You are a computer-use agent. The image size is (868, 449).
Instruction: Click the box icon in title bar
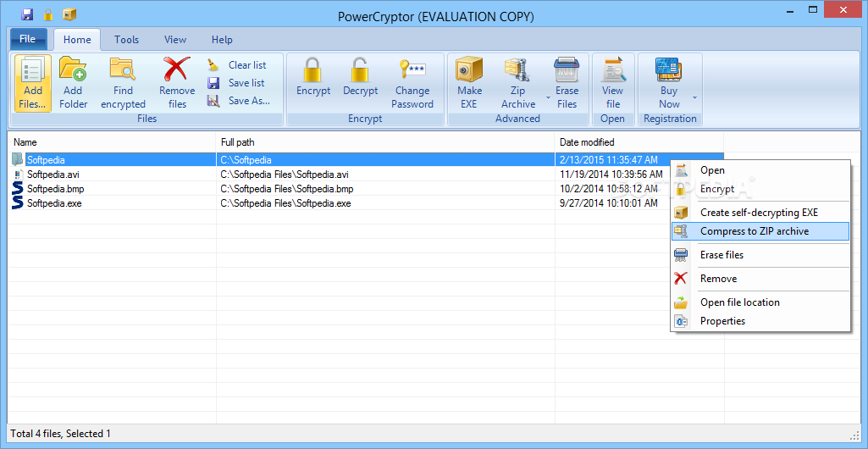[x=69, y=14]
